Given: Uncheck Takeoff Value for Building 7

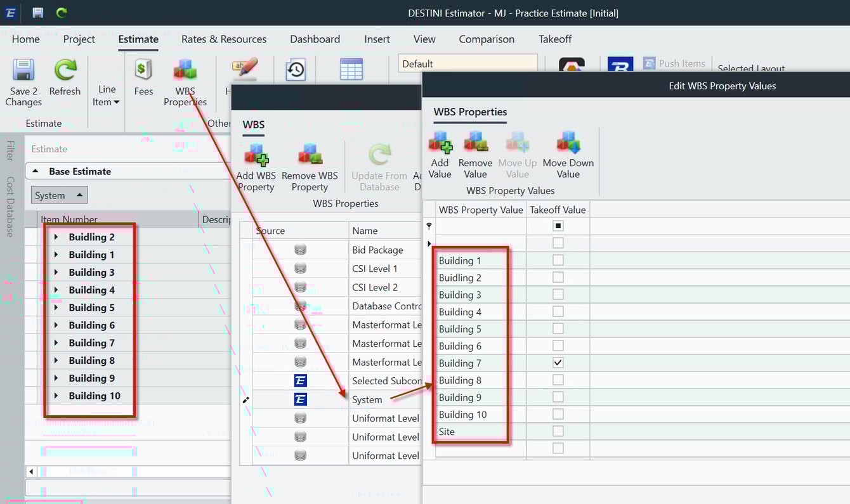Looking at the screenshot, I should [558, 363].
